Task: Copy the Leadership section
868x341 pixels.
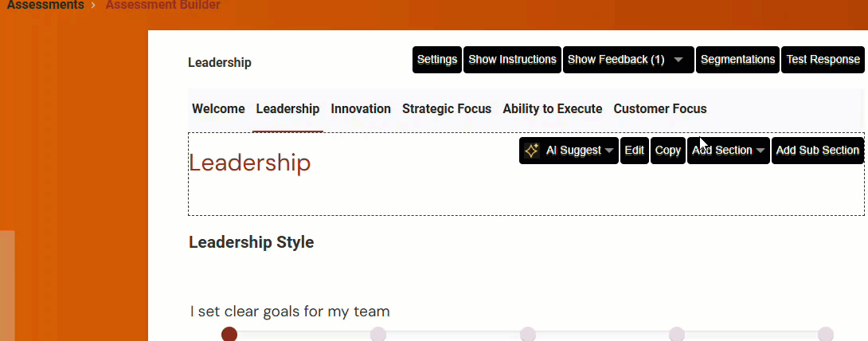Action: 667,151
